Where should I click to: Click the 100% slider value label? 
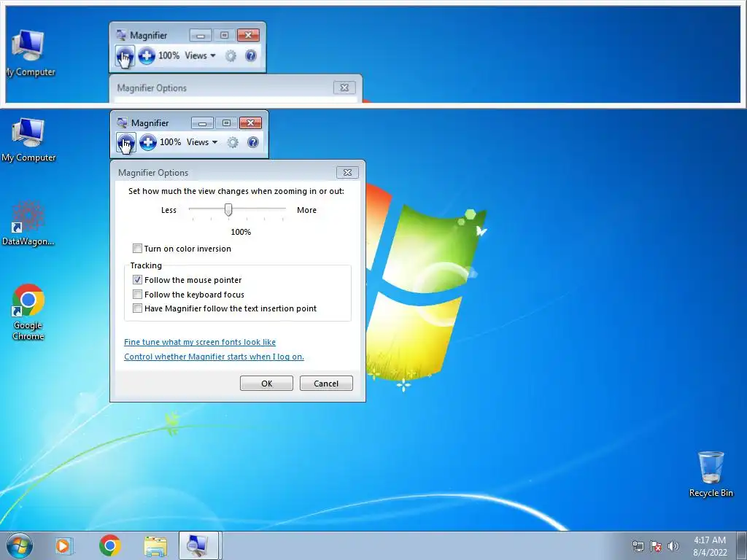pos(241,232)
